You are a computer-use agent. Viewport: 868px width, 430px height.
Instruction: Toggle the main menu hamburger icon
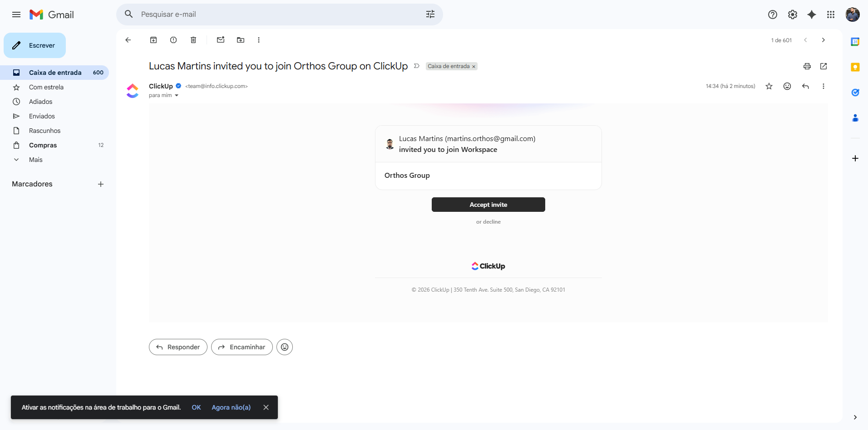(x=16, y=15)
